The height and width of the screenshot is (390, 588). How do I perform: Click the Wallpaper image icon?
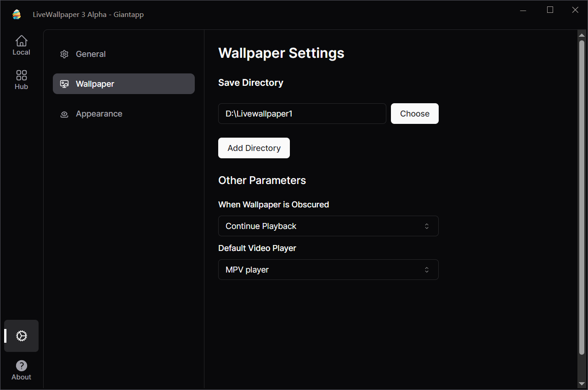click(64, 84)
